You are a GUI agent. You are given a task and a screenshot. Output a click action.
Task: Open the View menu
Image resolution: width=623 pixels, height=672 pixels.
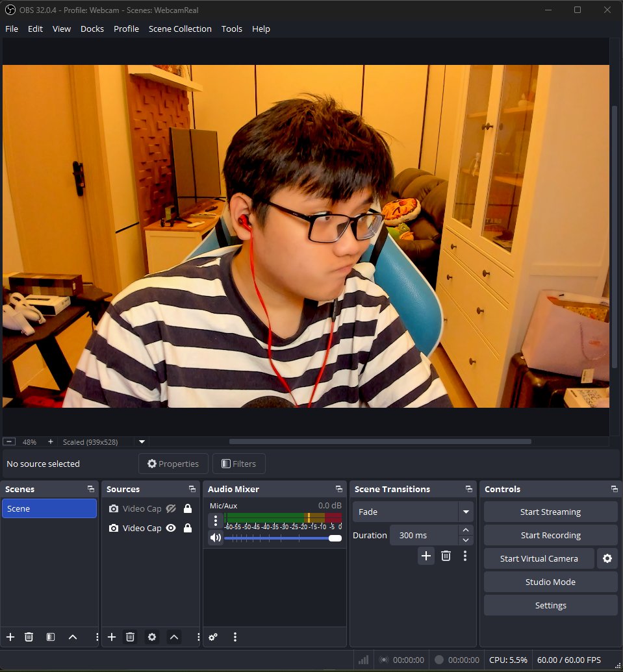(x=61, y=29)
